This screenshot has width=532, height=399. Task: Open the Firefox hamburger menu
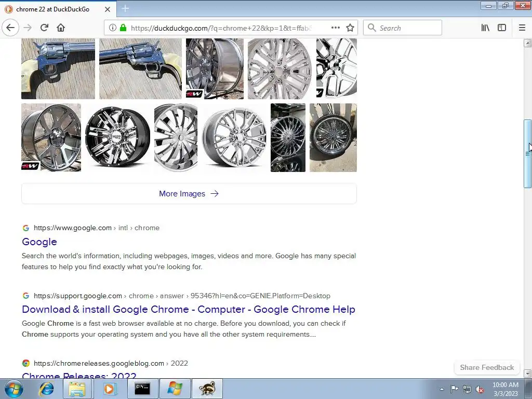pos(522,28)
